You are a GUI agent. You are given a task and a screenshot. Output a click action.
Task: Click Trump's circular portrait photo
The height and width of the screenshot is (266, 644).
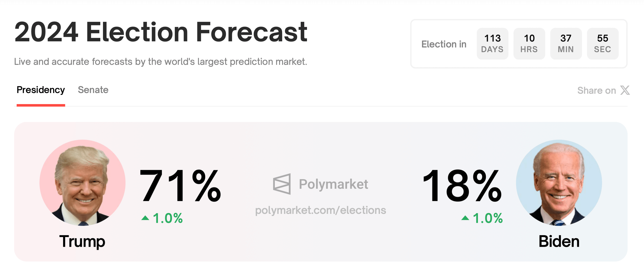[83, 183]
